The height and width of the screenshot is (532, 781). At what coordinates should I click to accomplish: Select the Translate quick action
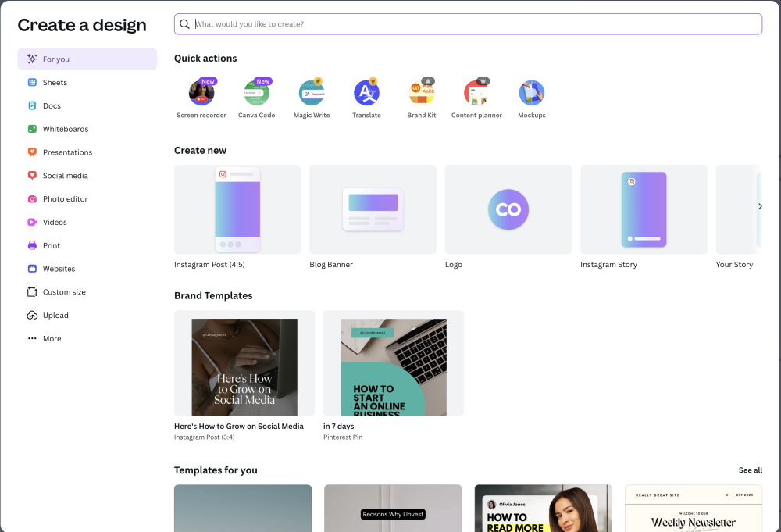click(x=366, y=92)
